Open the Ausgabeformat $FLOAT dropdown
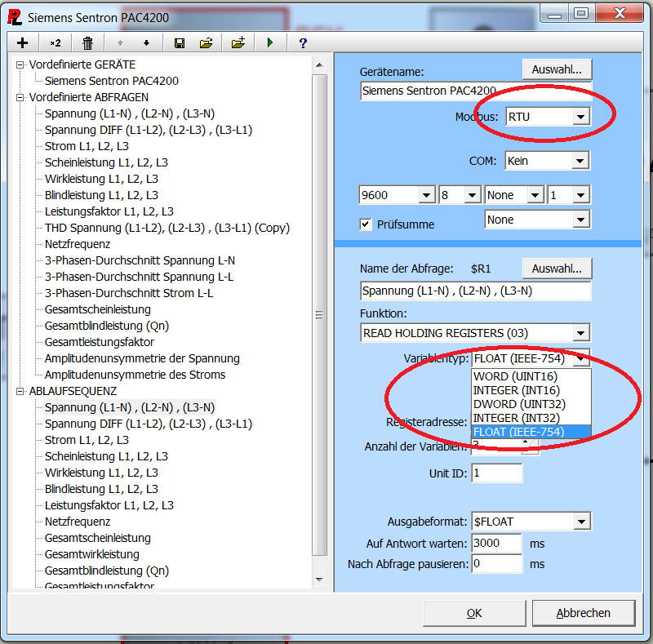The height and width of the screenshot is (644, 653). tap(581, 521)
